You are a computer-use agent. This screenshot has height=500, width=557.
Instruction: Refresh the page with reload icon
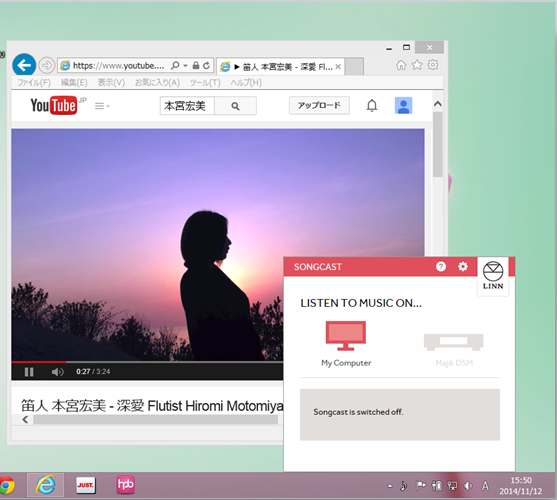point(206,65)
